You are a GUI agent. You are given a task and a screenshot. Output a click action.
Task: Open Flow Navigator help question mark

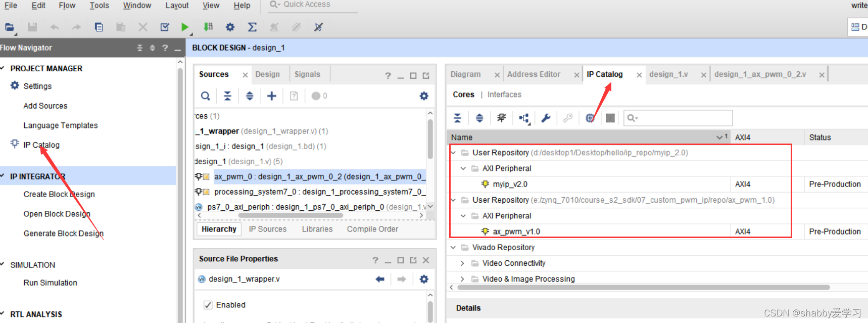165,48
